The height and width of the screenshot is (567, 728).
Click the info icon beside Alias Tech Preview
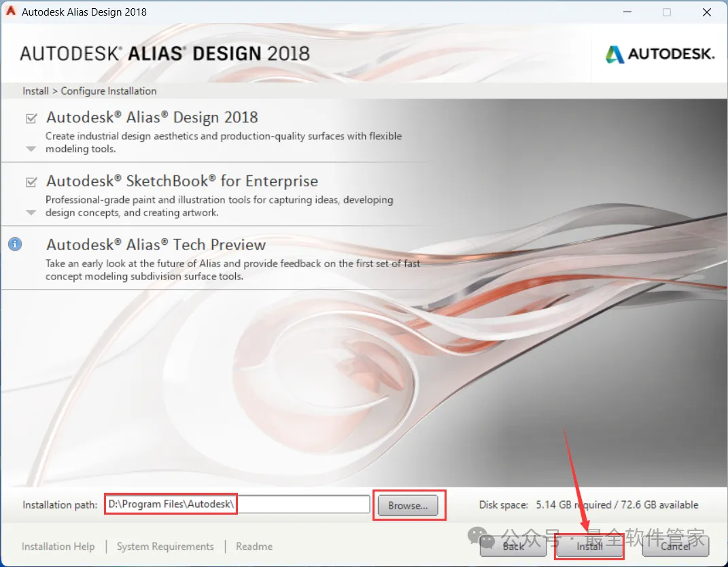tap(15, 244)
